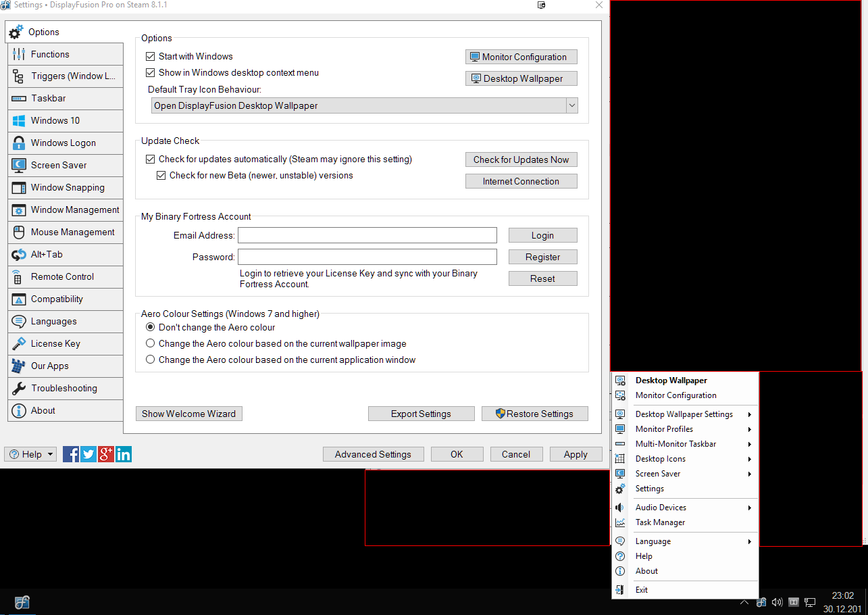Open Screen Saver submenu in tray menu
The image size is (868, 615).
685,474
